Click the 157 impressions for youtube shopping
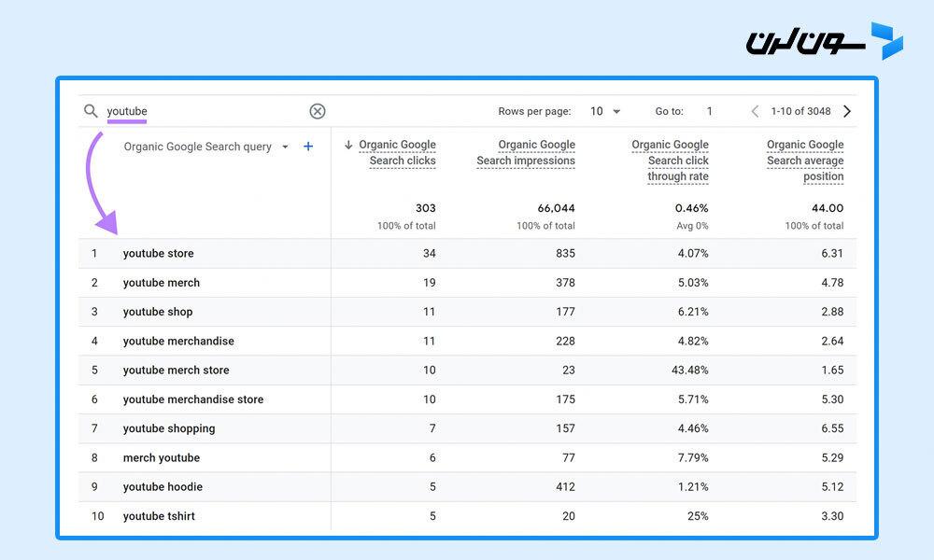 565,428
